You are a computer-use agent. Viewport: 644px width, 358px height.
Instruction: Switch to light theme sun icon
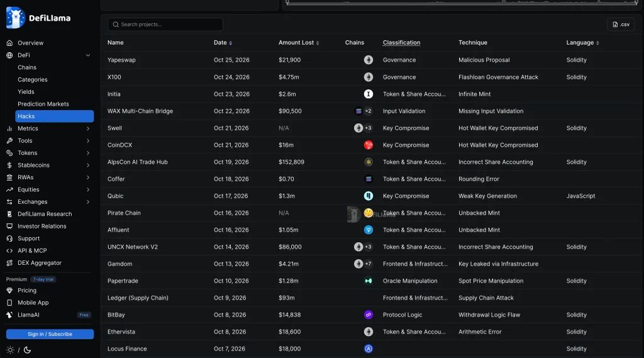[x=10, y=350]
